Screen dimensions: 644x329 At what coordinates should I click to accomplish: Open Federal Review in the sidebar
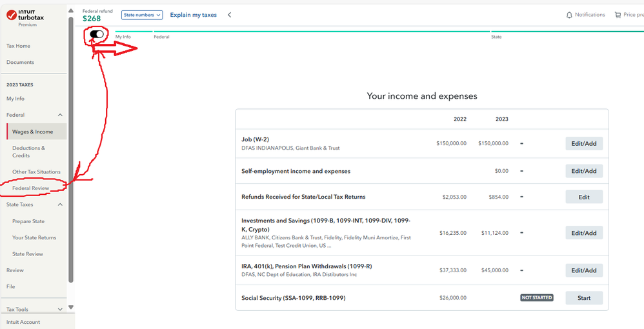(x=31, y=188)
